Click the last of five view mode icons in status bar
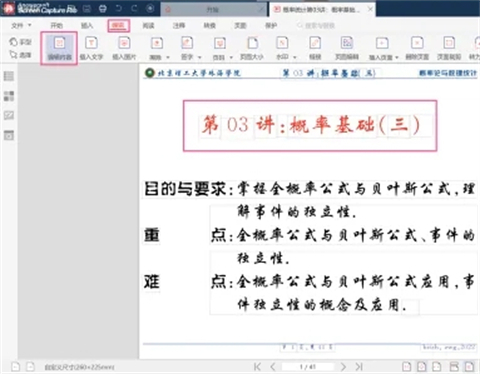Screen dimensions: 480x374 pos(469,367)
